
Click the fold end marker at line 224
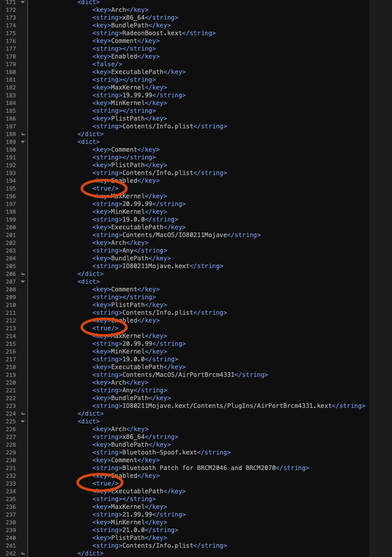pos(23,414)
